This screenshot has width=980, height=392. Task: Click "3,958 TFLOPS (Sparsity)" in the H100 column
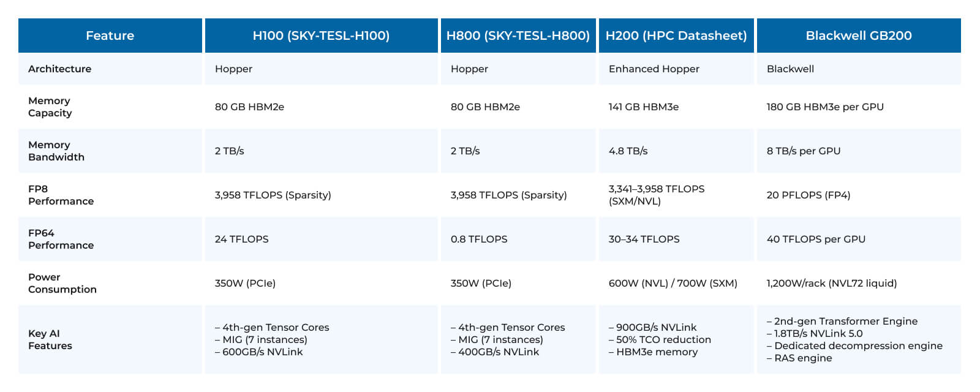(273, 195)
